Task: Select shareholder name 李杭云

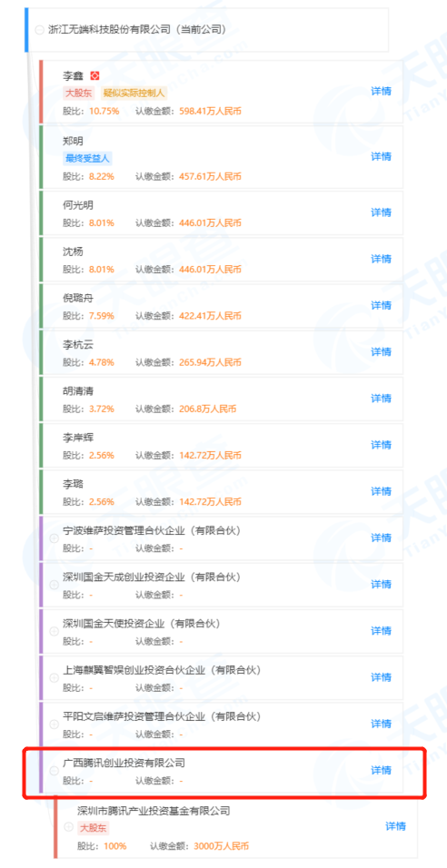Action: [78, 344]
